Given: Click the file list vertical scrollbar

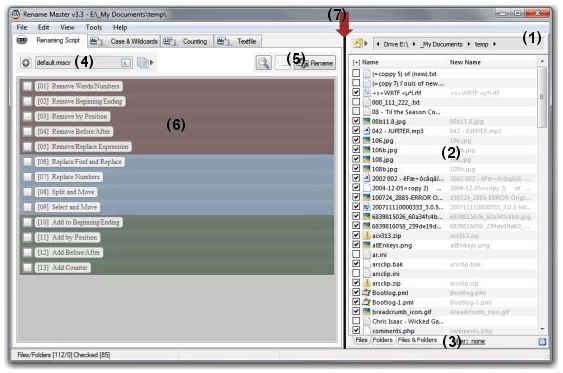Looking at the screenshot, I should [542, 196].
